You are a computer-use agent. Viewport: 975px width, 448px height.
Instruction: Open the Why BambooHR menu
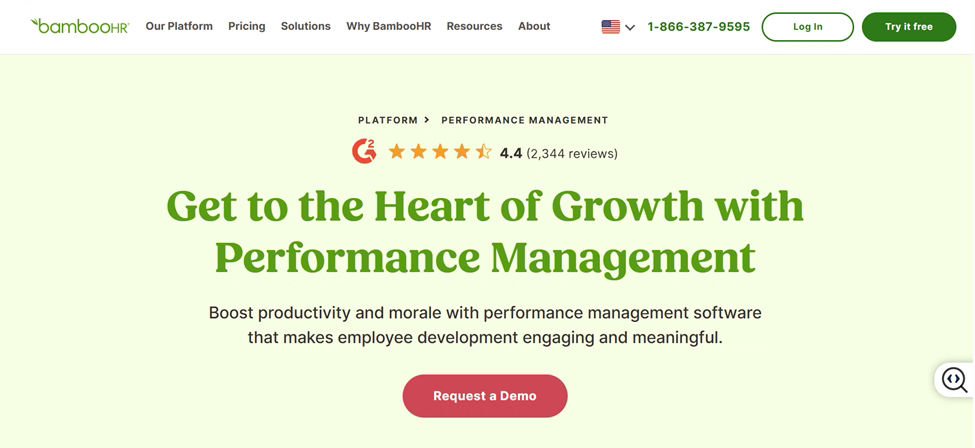389,26
